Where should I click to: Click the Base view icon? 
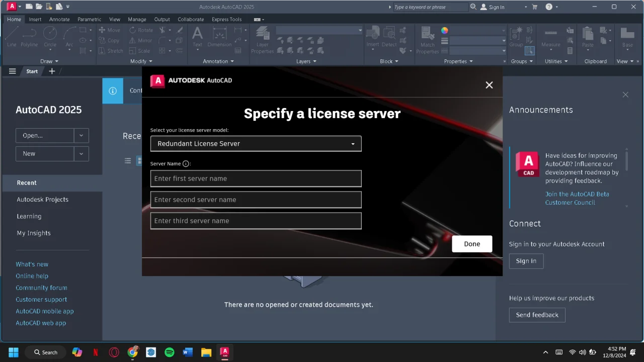[x=627, y=37]
